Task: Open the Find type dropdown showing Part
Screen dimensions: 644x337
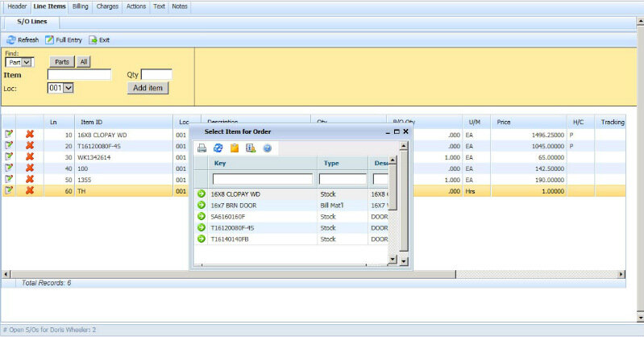Action: click(19, 61)
